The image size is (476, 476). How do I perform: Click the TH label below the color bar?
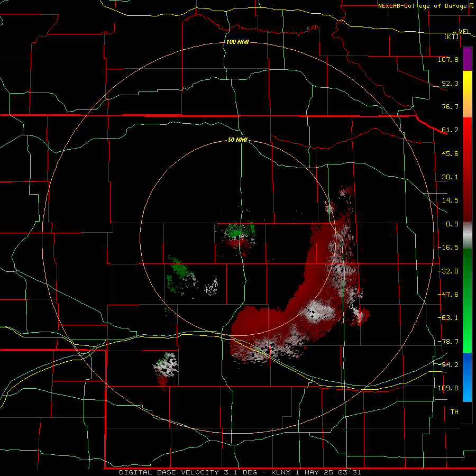point(454,412)
